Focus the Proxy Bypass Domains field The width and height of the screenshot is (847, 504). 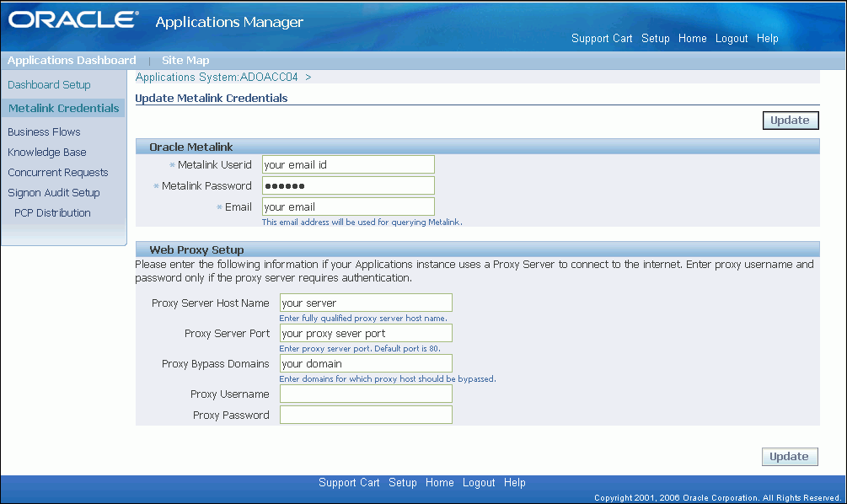366,363
